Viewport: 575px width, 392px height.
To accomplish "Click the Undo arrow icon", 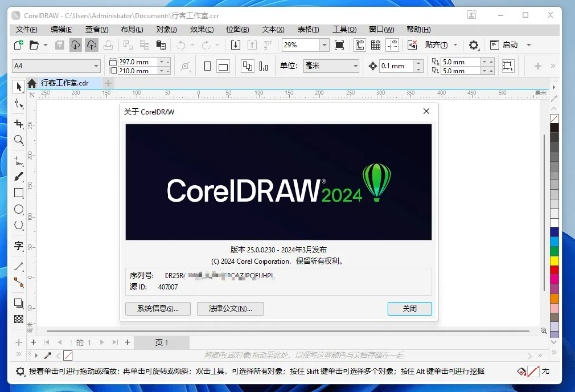I will [181, 45].
